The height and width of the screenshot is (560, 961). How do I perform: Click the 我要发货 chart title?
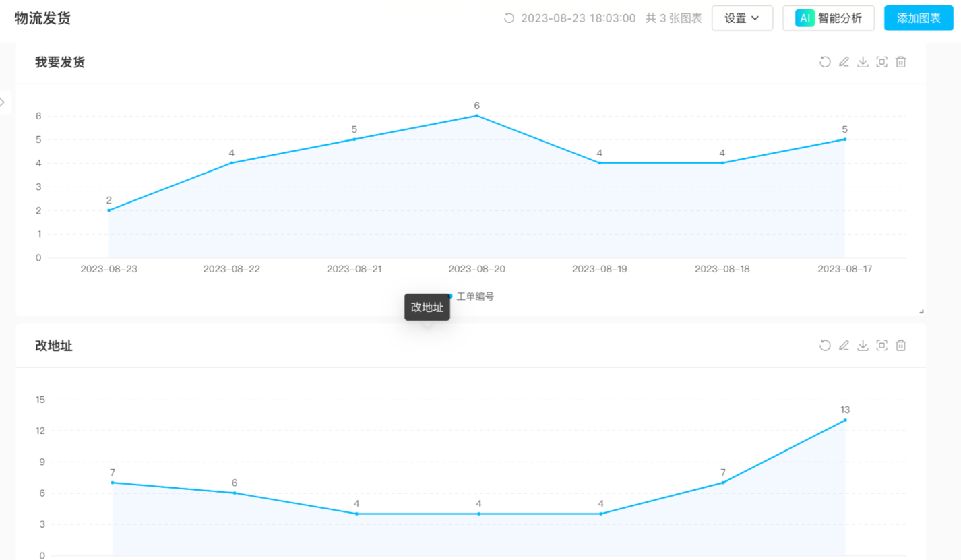coord(60,62)
